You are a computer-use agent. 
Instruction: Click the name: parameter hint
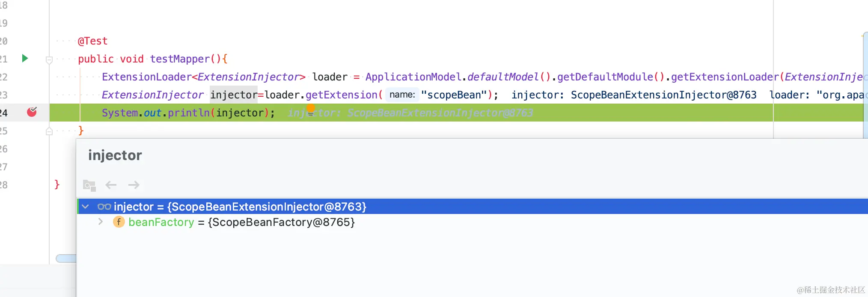click(402, 95)
